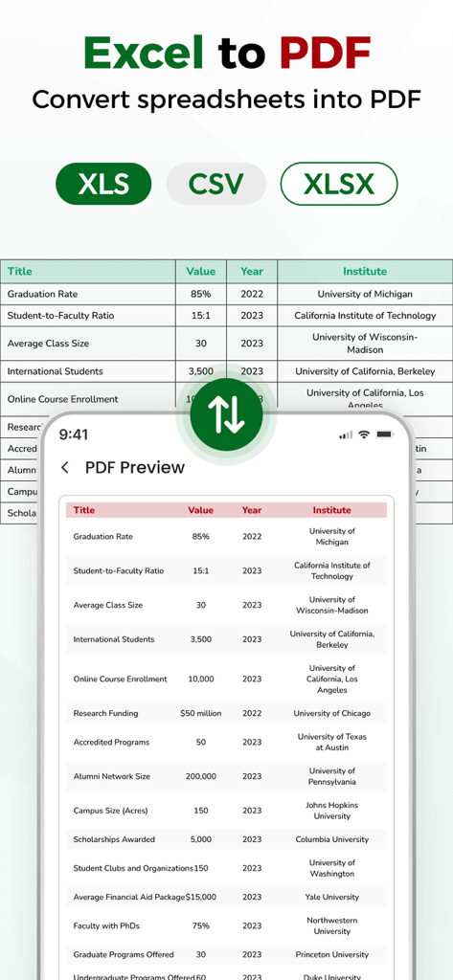Click '10,000' in Online Course Enrollment preview row
453x980 pixels.
pos(201,679)
